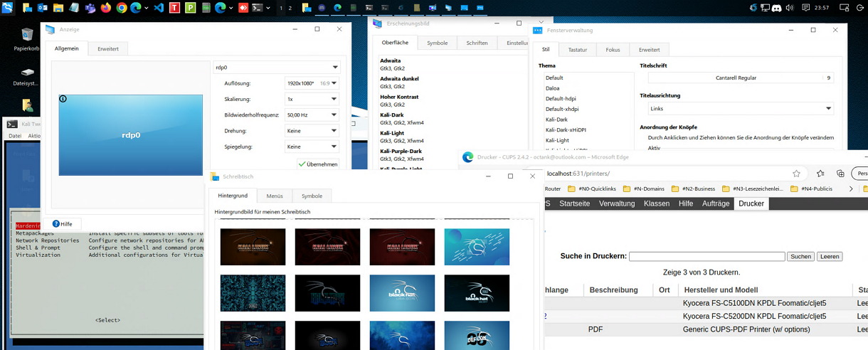Screen dimensions: 868x350
Task: Click Startseite link in CUPS bar
Action: pyautogui.click(x=574, y=203)
